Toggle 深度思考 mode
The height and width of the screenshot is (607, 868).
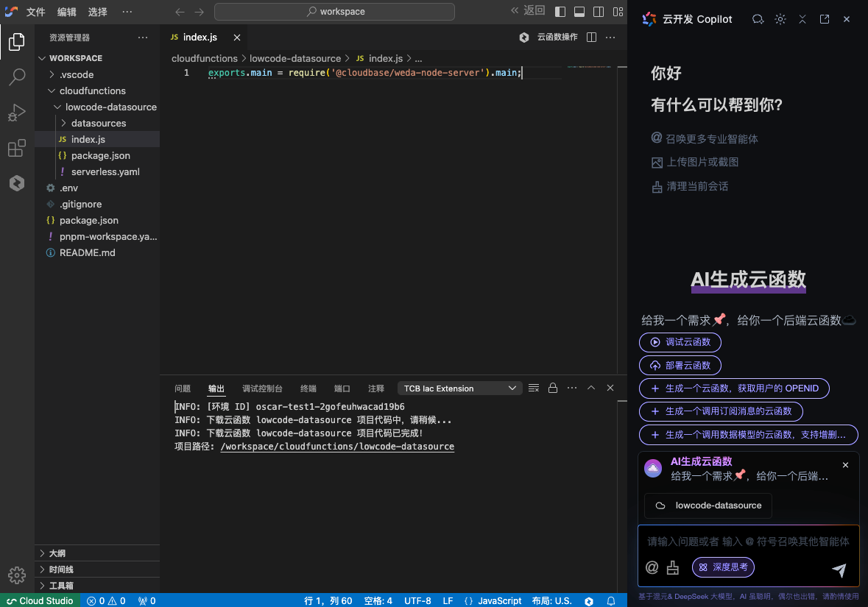point(723,567)
